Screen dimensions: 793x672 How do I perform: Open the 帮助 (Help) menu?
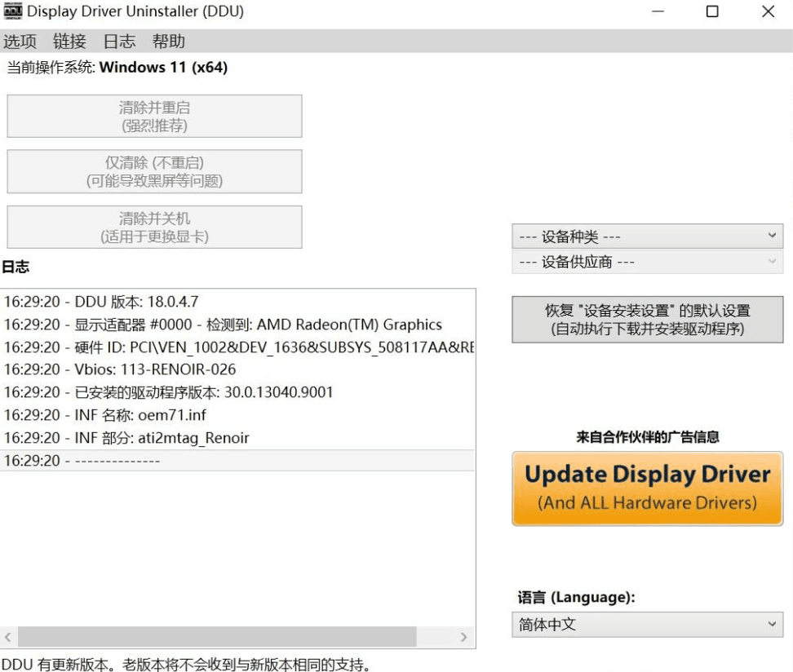pyautogui.click(x=168, y=42)
